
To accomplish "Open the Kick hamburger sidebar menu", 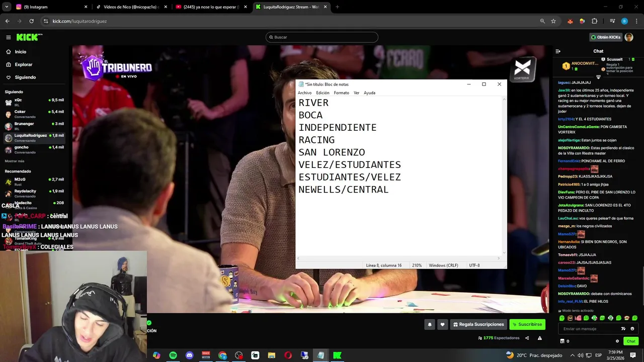I will [8, 37].
